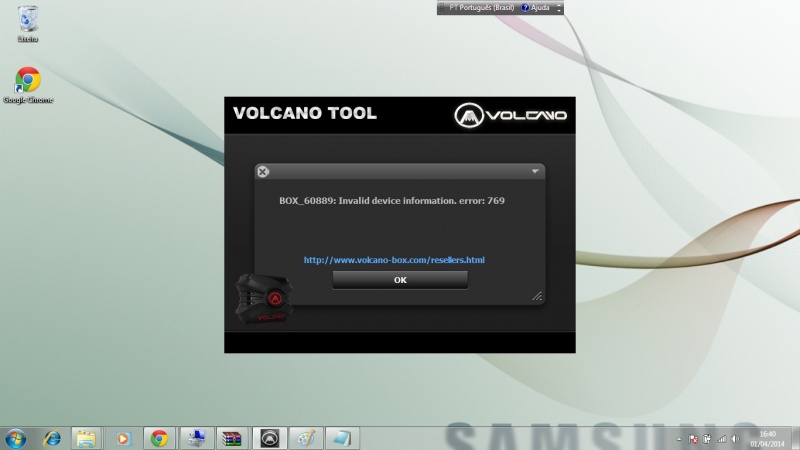Click PT Português (Brasil) language bar
The image size is (800, 450).
[482, 8]
